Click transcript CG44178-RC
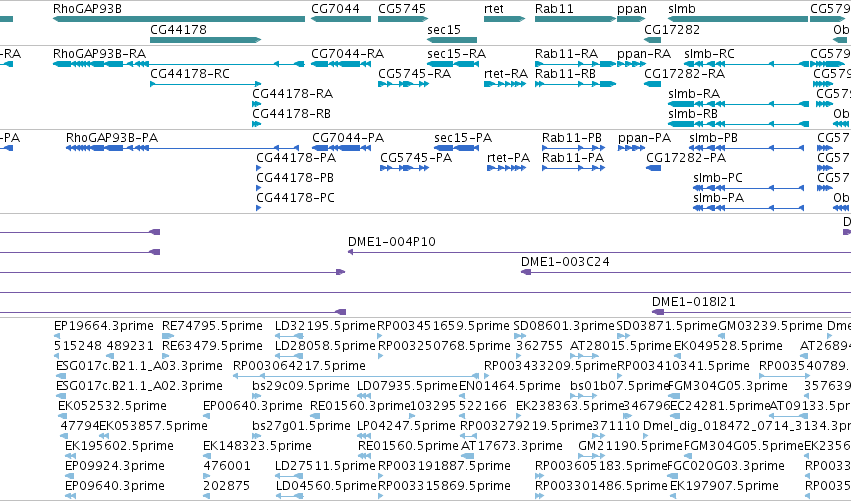Image resolution: width=851 pixels, height=501 pixels. (x=190, y=73)
